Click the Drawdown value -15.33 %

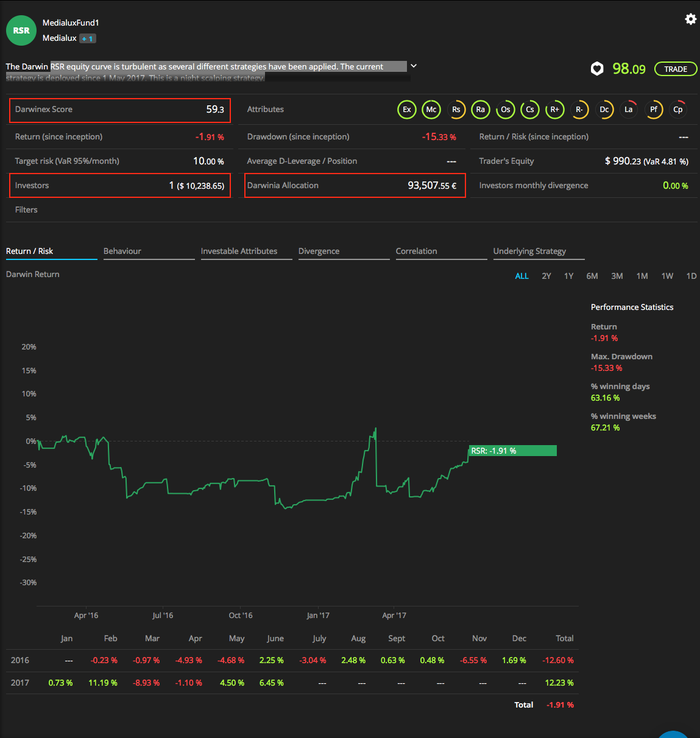(439, 137)
